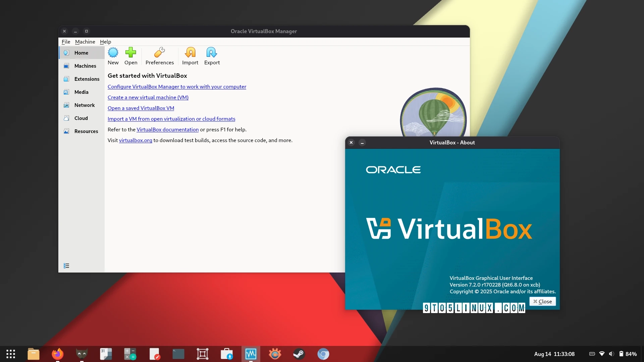Open the Help menu
The height and width of the screenshot is (362, 644).
tap(105, 42)
